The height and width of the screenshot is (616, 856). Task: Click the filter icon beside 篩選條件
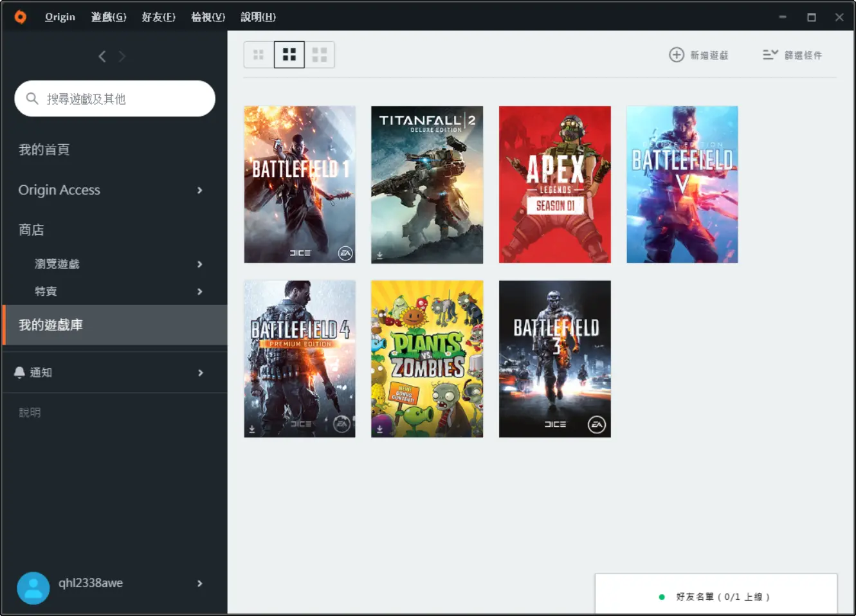(x=770, y=55)
